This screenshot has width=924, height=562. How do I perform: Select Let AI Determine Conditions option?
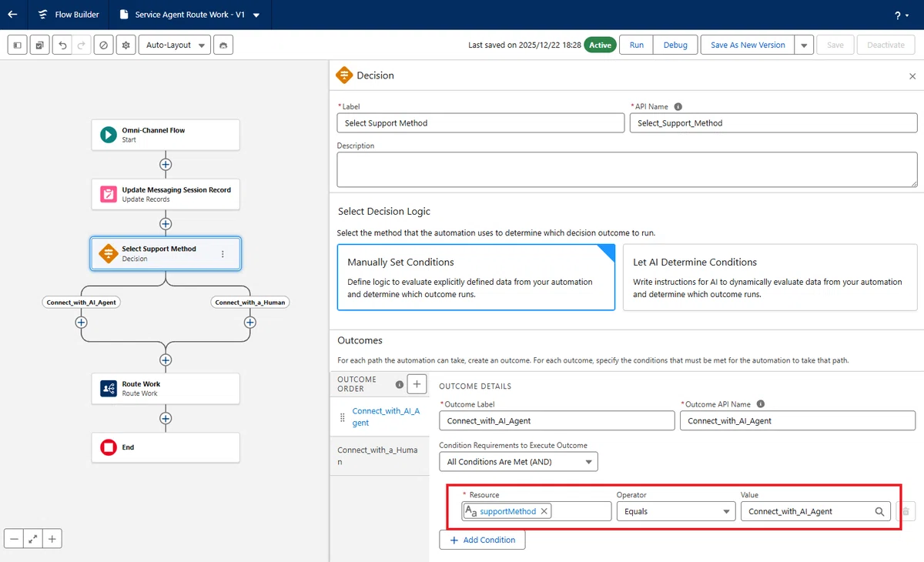point(770,277)
